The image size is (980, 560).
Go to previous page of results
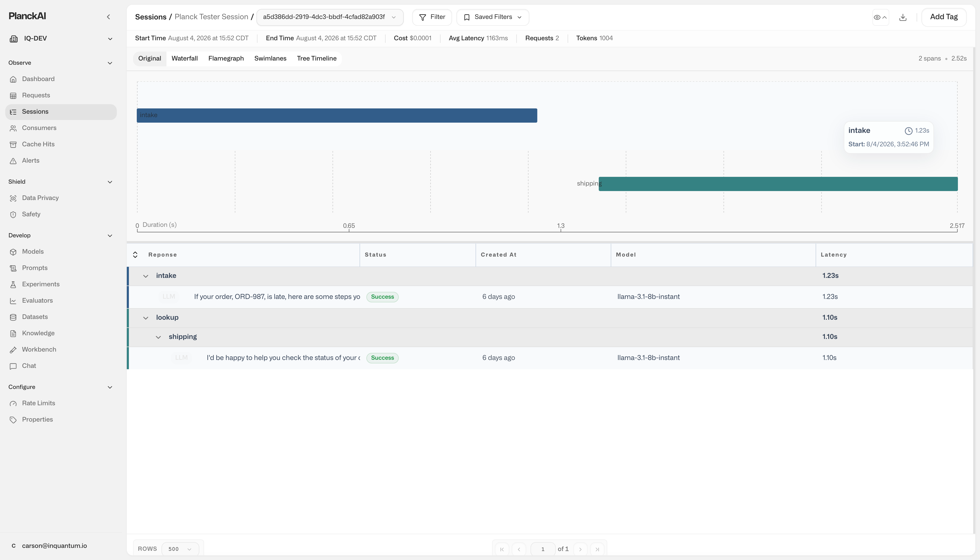coord(519,549)
